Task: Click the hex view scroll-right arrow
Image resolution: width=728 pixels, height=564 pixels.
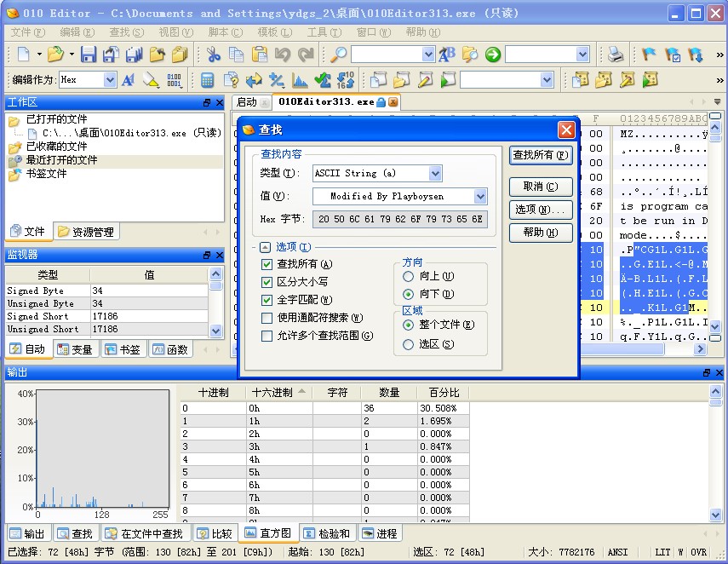Action: [700, 349]
